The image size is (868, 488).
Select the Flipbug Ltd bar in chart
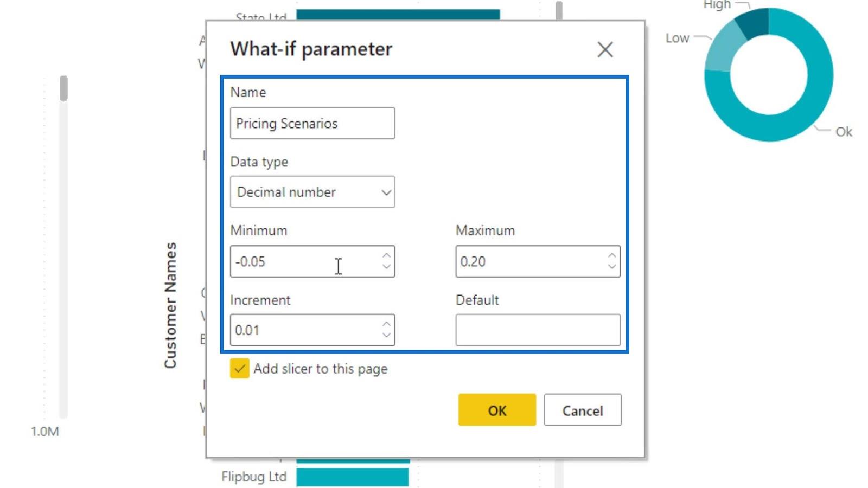tap(352, 477)
